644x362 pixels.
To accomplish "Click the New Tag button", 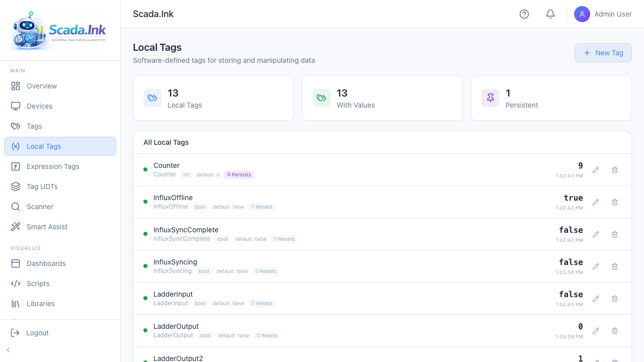I will click(x=603, y=53).
